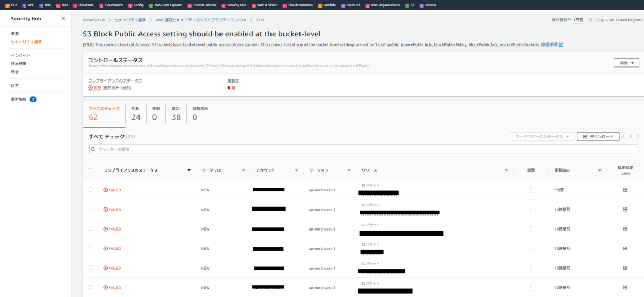Select 抑制済み 0 tab
Viewport: 644px width, 297px height.
click(200, 113)
